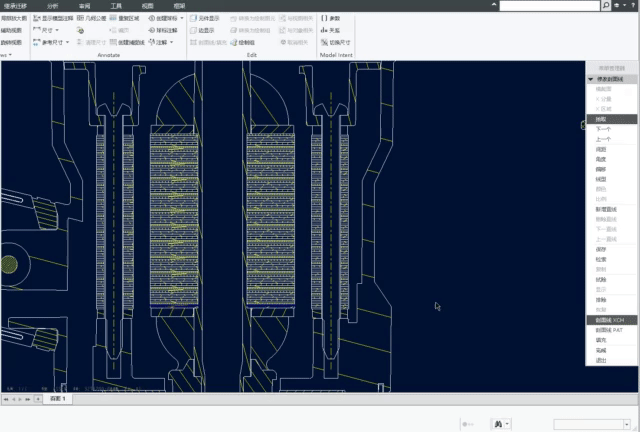Open the 注解 dropdown arrow
This screenshot has width=640, height=432.
[171, 42]
